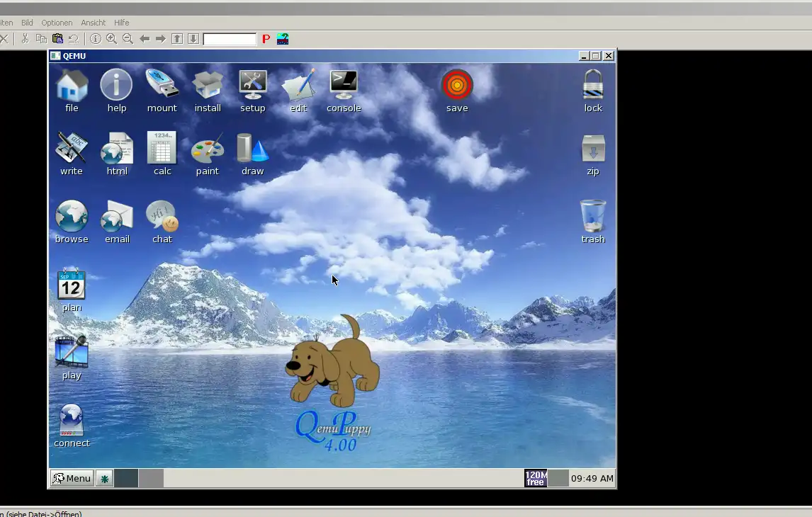The height and width of the screenshot is (517, 812).
Task: Open the Puppy Menu button
Action: 72,478
